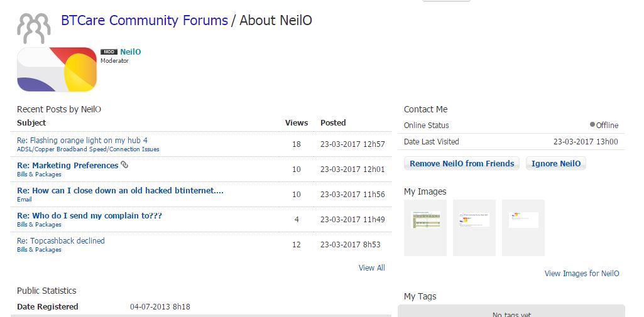Open 'Re: Flashing orange light on my hub 4'
The height and width of the screenshot is (317, 644).
[82, 140]
